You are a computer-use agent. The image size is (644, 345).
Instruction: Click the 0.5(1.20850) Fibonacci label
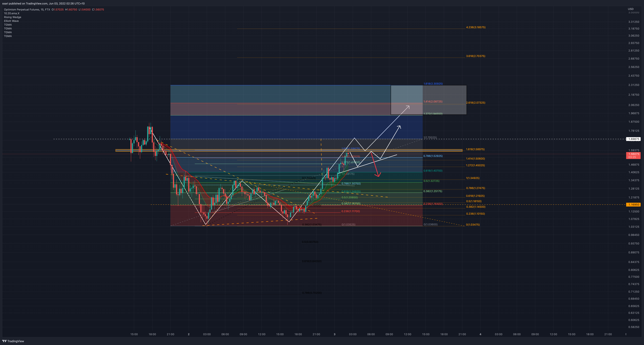tap(350, 197)
